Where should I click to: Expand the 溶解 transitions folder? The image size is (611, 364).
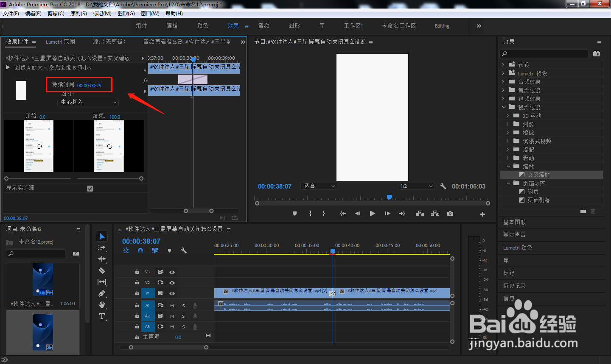[508, 150]
